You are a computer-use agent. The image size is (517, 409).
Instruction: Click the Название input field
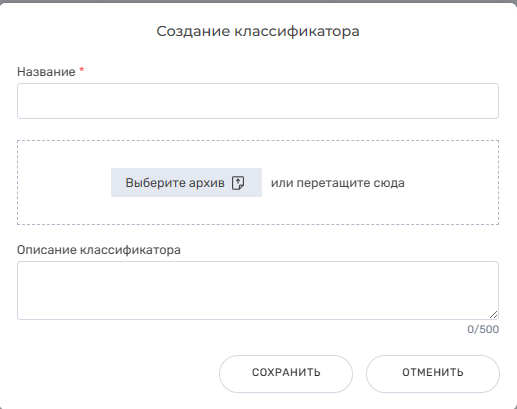pos(258,101)
